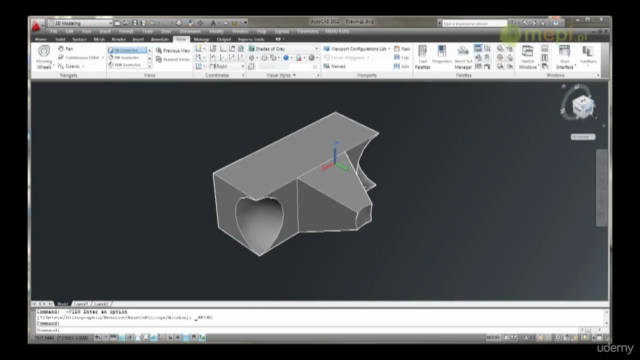Viewport: 640px width, 360px height.
Task: Open the Unnamed UCS dropdown below ViewCube
Action: click(583, 137)
